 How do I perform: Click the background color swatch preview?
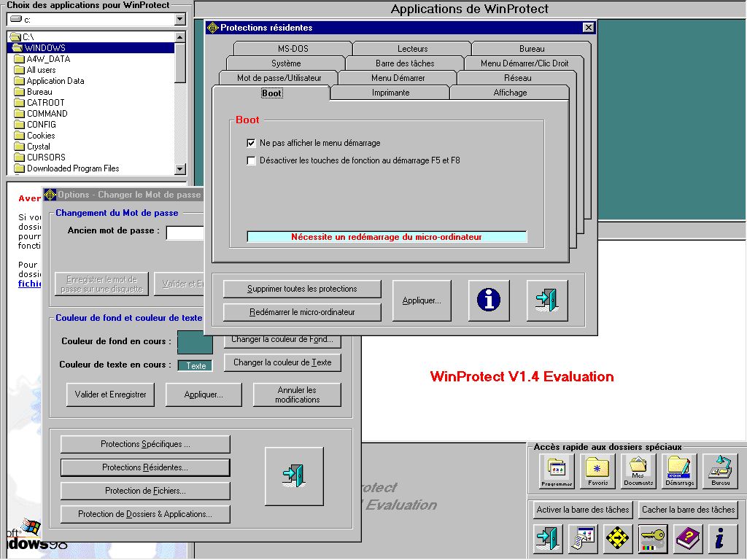click(195, 342)
